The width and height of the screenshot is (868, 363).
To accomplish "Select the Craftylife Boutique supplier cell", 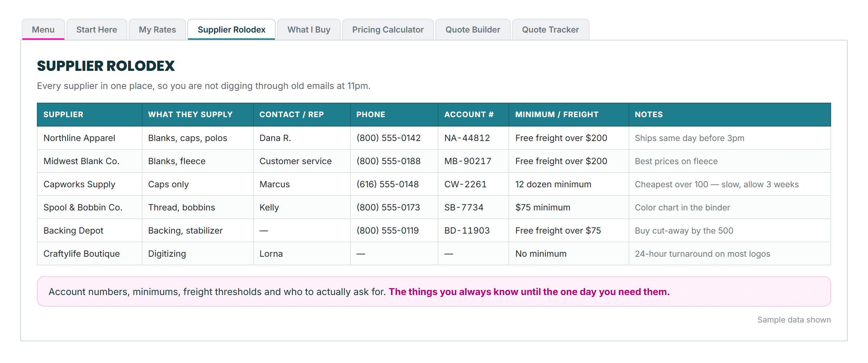I will click(90, 254).
